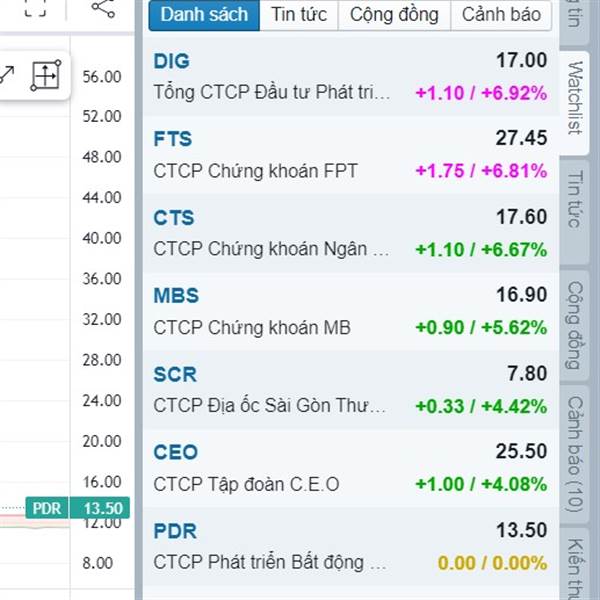Select DIG stock in watchlist
This screenshot has width=600, height=600.
tap(350, 77)
